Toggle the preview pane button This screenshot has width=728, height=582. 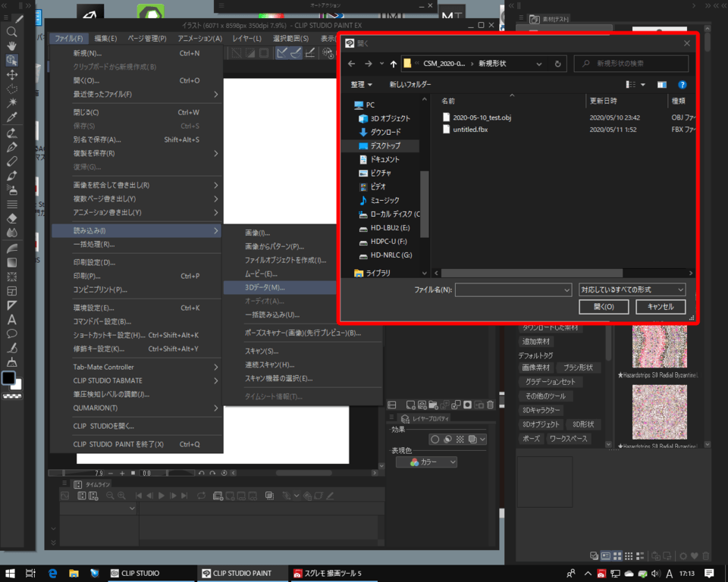tap(662, 85)
